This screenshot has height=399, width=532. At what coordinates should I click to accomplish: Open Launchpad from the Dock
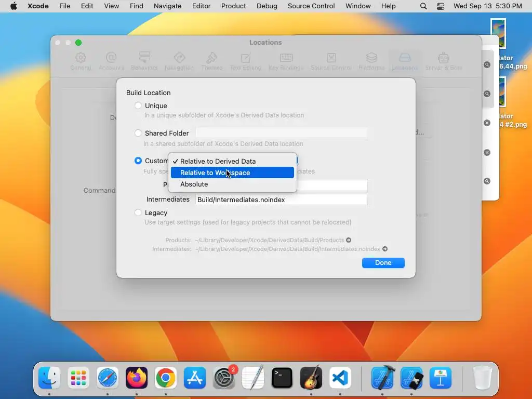78,378
